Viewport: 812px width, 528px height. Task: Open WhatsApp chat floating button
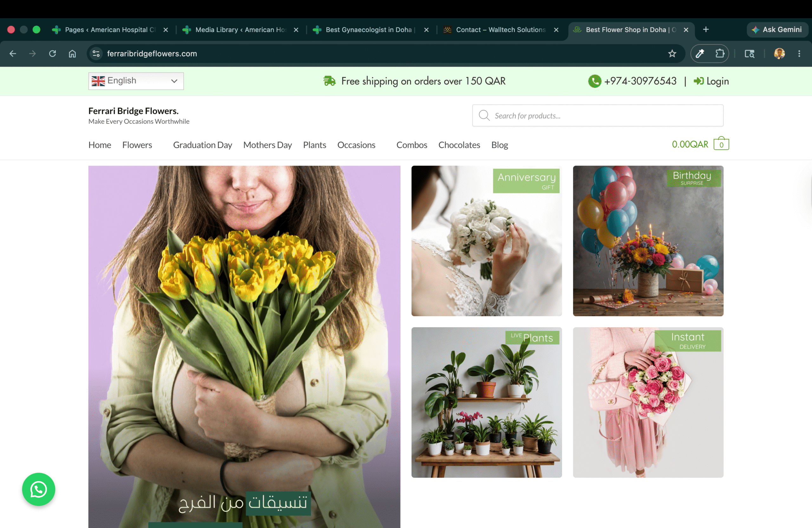coord(39,489)
